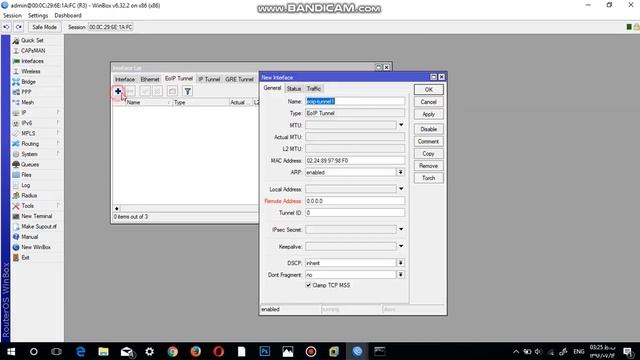Click the Redo arrow in the WinBox toolbar
The image size is (640, 360).
pos(19,27)
